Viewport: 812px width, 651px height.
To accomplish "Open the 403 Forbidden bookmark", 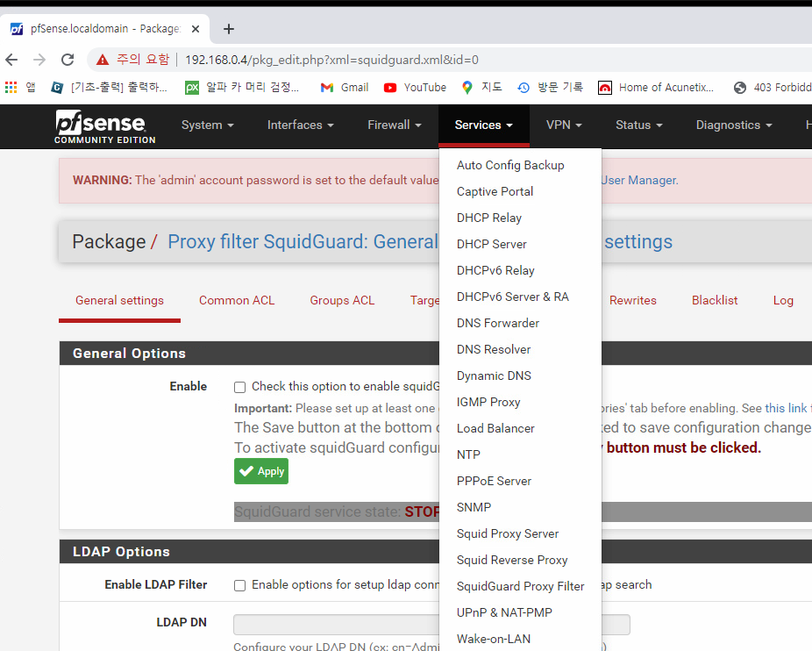I will point(773,87).
